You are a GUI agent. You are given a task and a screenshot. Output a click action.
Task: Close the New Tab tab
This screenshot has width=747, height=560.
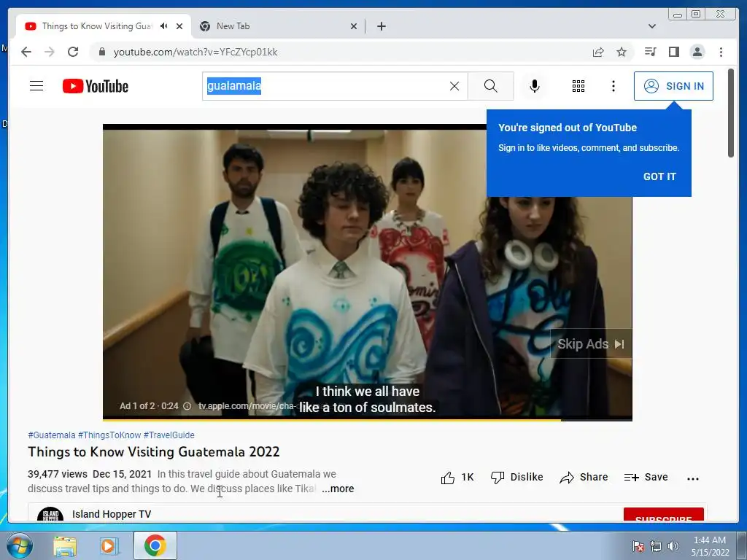pos(354,26)
